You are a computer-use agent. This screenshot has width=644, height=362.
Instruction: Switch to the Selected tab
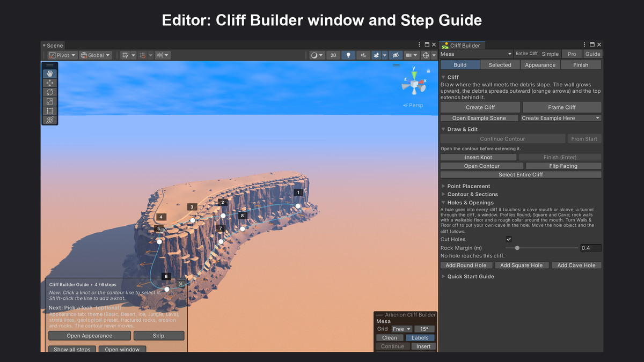pos(500,65)
